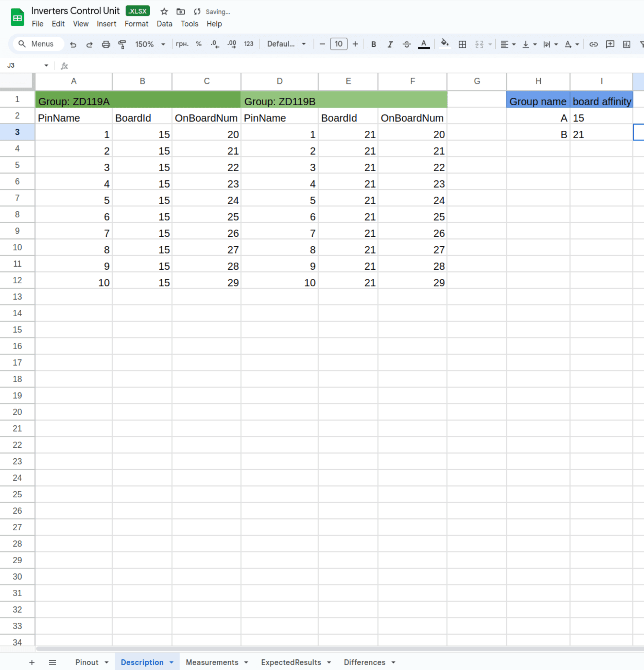Viewport: 644px width, 670px height.
Task: Click the move to folder icon
Action: point(181,12)
